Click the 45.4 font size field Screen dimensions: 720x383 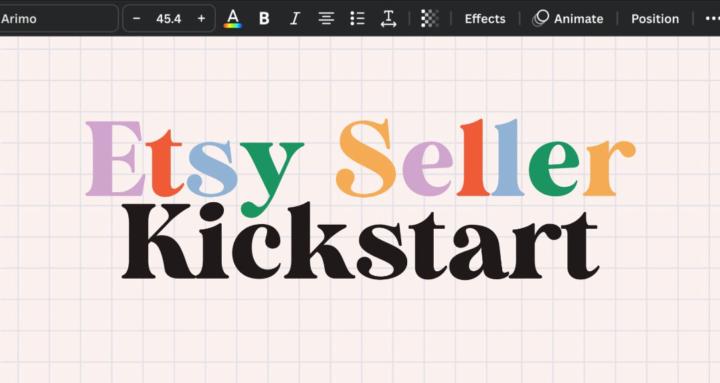click(169, 19)
